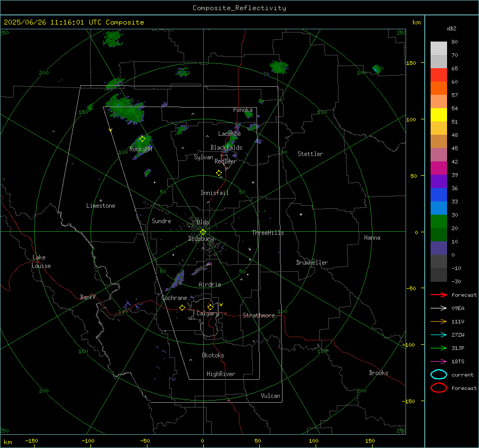Screen dimensions: 479x448
Task: Click the Stettler city label
Action: coord(310,154)
